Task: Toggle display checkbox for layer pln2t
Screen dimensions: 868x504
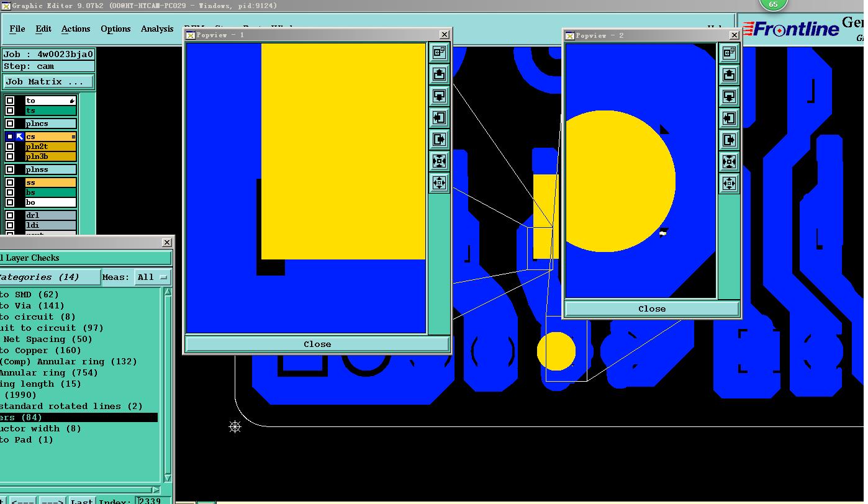Action: click(x=10, y=146)
